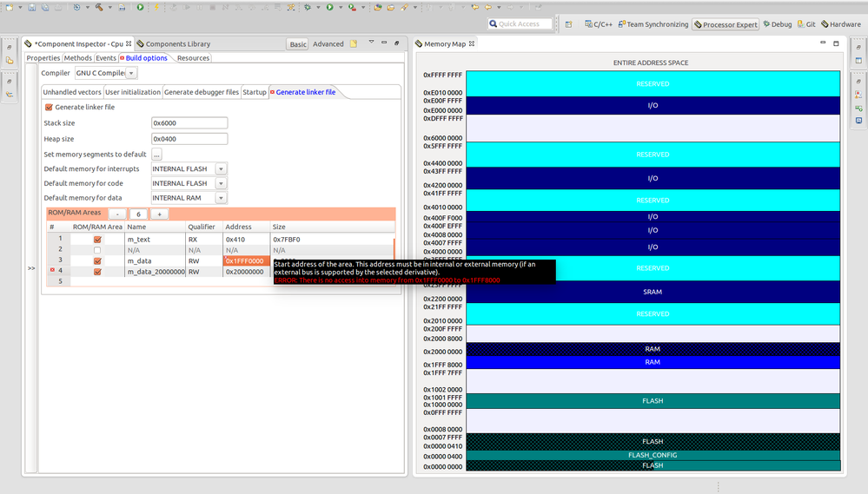The width and height of the screenshot is (868, 494).
Task: Click the Open Task folder toolbar icon
Action: coord(391,7)
